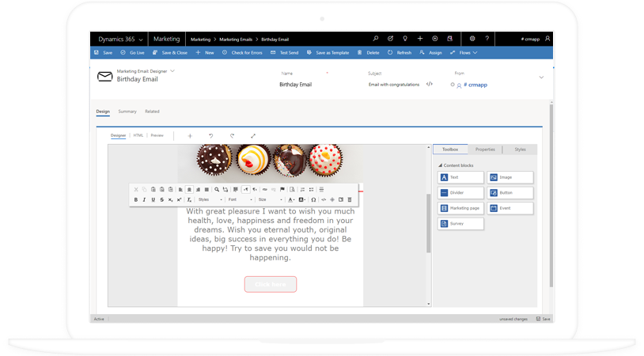Screen dimensions: 644x356
Task: Apply superscript formatting
Action: click(179, 199)
